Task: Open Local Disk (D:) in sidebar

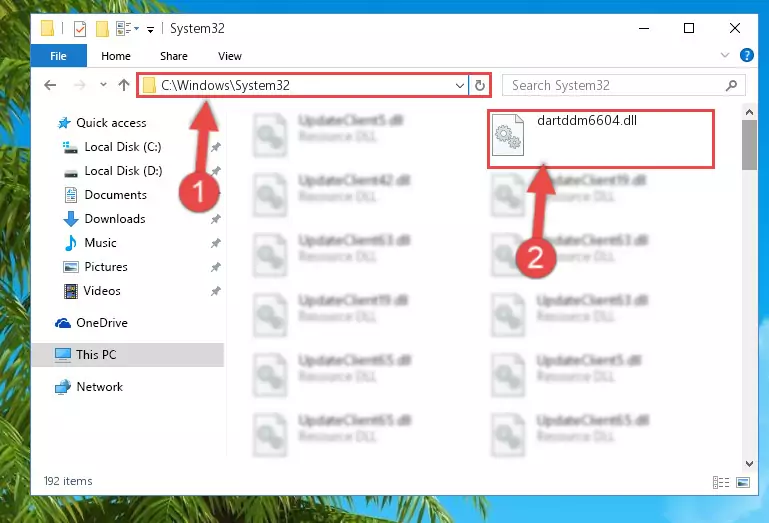Action: 123,171
